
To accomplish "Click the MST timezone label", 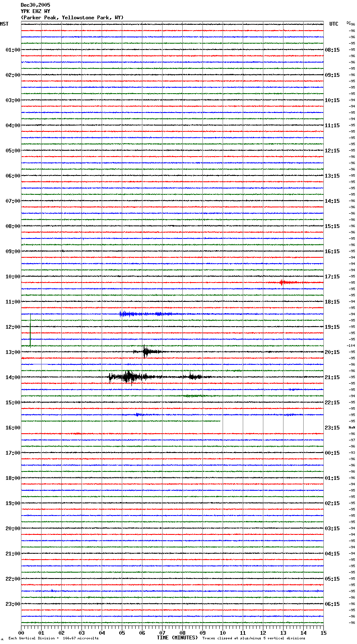I will [4, 24].
